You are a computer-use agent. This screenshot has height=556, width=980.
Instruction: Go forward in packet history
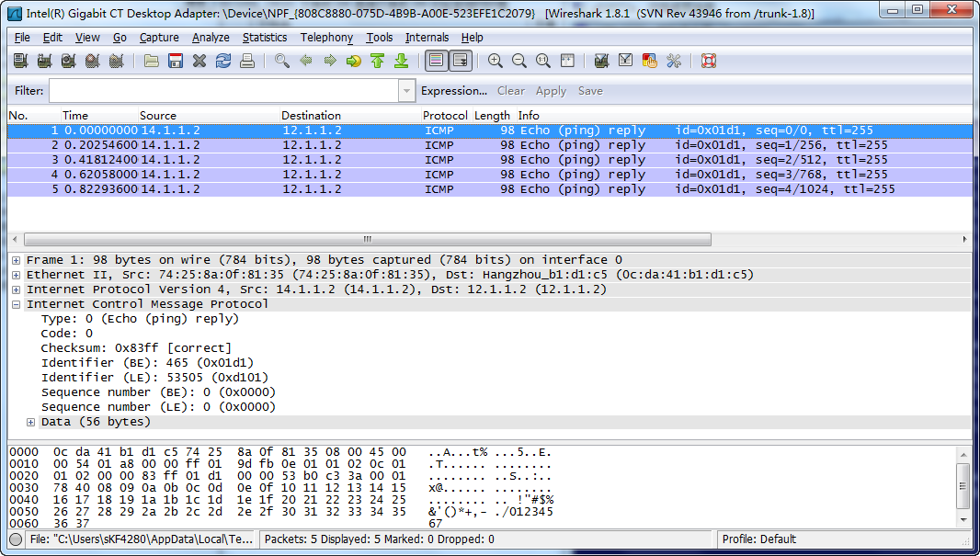click(x=330, y=61)
